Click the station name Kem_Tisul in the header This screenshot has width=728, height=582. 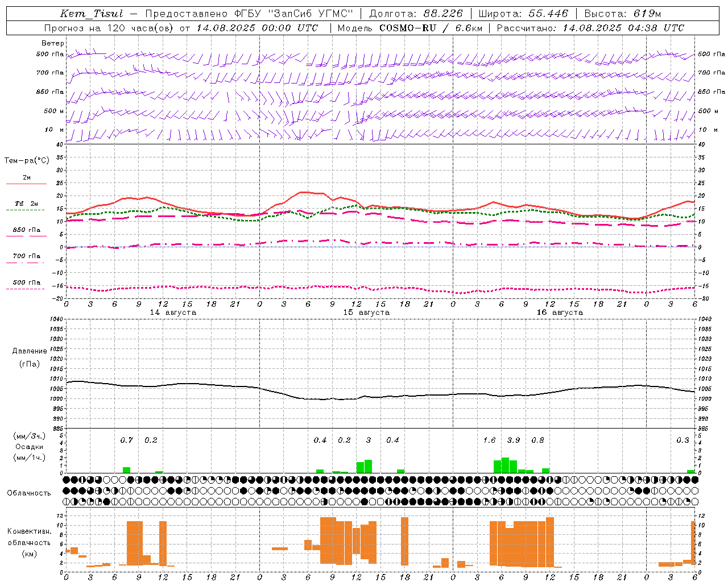92,14
